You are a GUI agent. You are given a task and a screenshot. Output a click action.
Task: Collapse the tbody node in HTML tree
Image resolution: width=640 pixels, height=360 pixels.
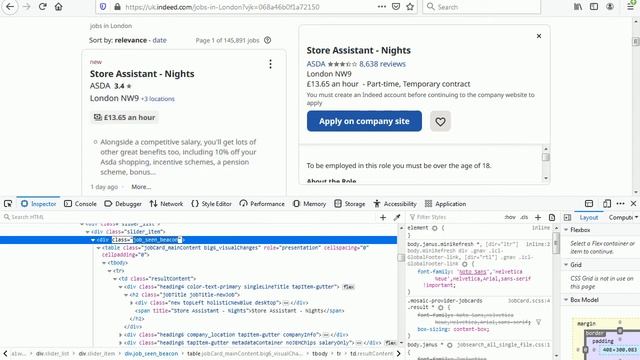(x=104, y=263)
